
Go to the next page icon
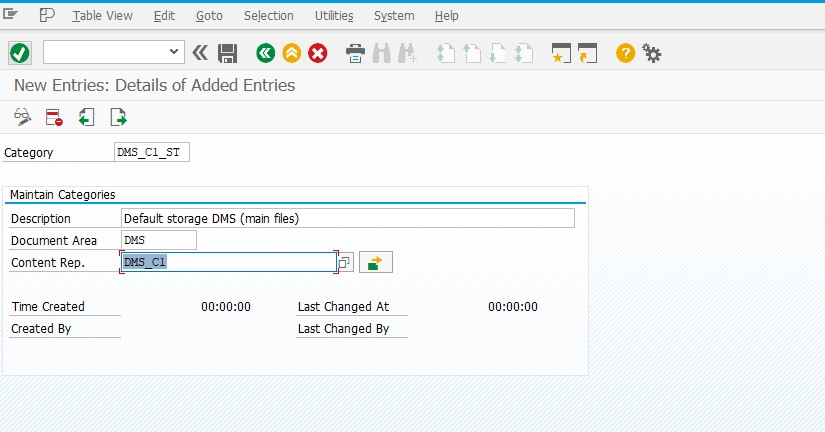[x=497, y=53]
